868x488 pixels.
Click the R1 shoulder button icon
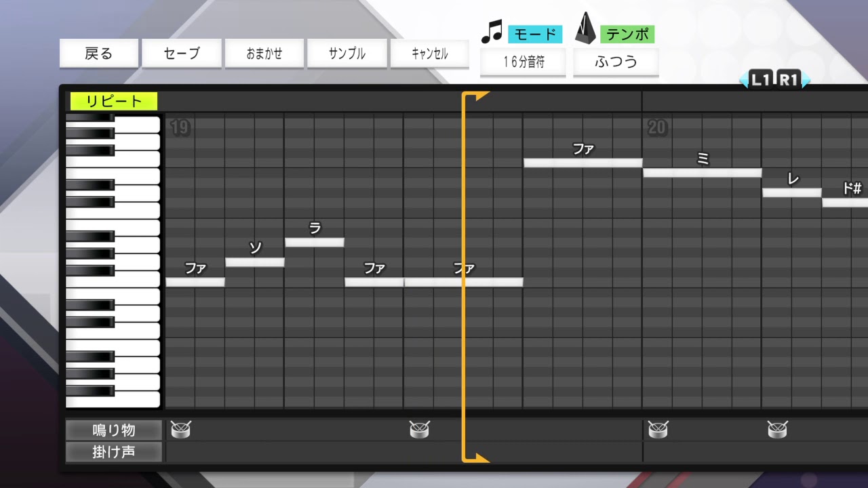[789, 80]
